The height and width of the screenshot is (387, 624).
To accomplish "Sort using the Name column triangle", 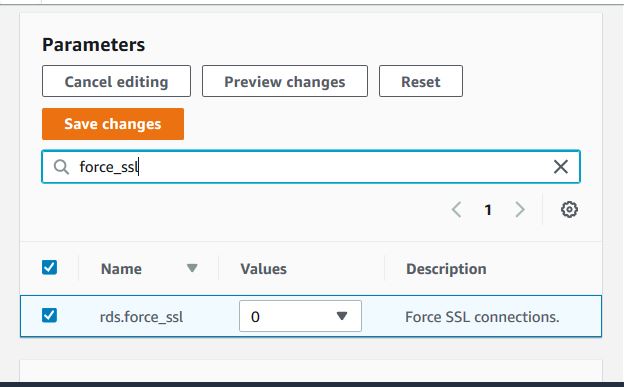I will pyautogui.click(x=192, y=268).
